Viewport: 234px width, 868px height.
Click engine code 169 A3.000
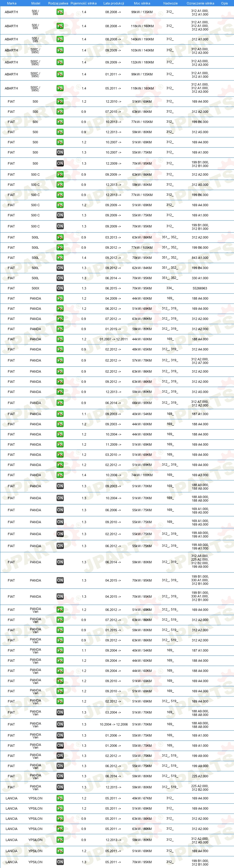[200, 475]
